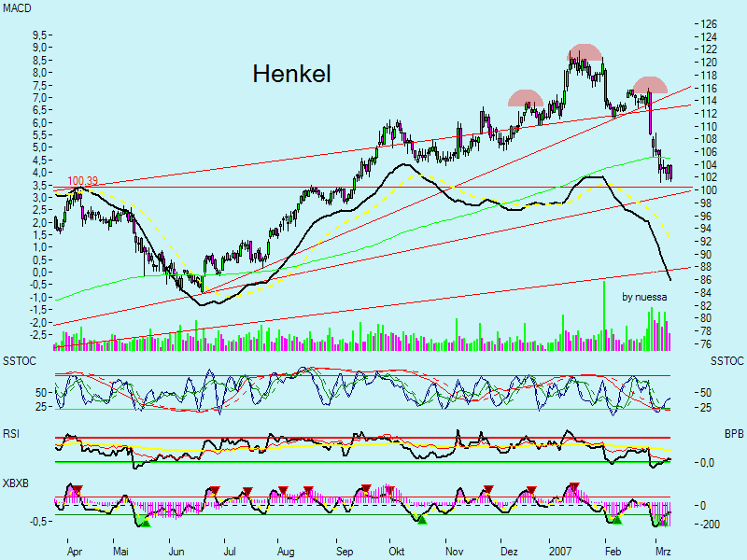Image resolution: width=747 pixels, height=560 pixels.
Task: Click the '-200' XBXB axis value
Action: (x=710, y=525)
